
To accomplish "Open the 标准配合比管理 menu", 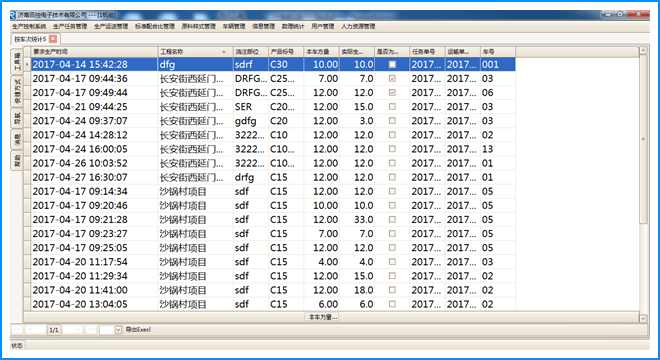I will tap(154, 26).
